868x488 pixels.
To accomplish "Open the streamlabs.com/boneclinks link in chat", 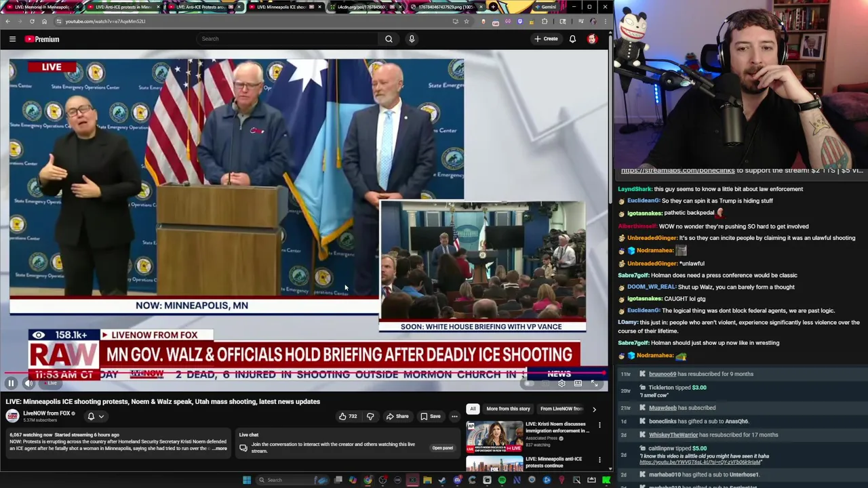I will 677,171.
